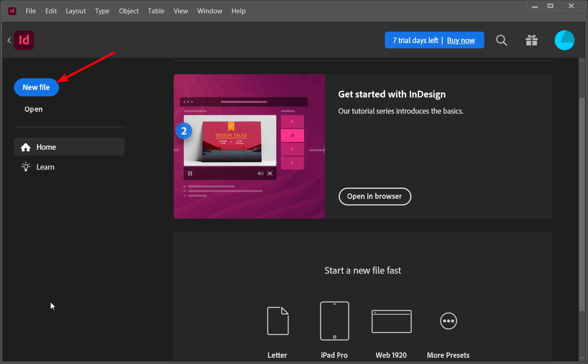Click the Buy now link
Viewport: 588px width, 364px height.
pyautogui.click(x=461, y=40)
